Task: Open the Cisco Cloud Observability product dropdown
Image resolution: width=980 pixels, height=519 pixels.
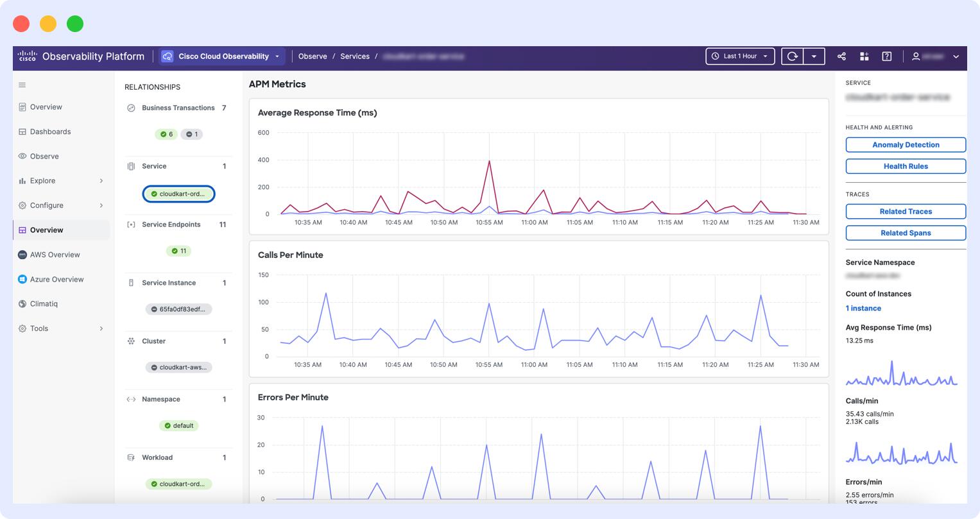Action: point(221,56)
